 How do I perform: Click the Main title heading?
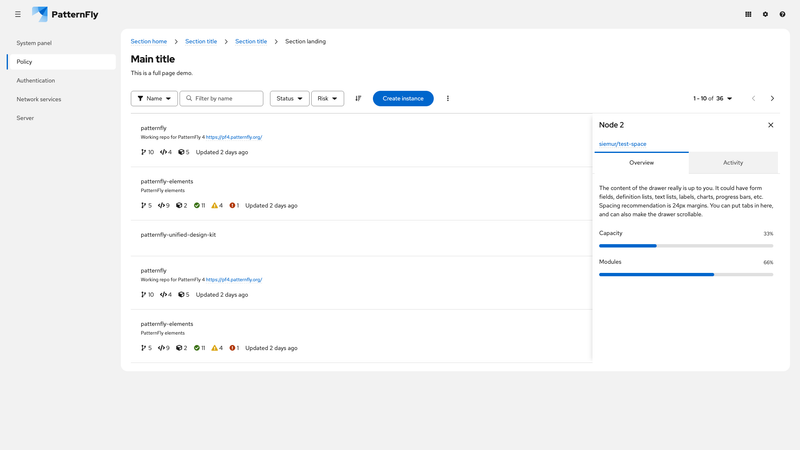click(153, 59)
